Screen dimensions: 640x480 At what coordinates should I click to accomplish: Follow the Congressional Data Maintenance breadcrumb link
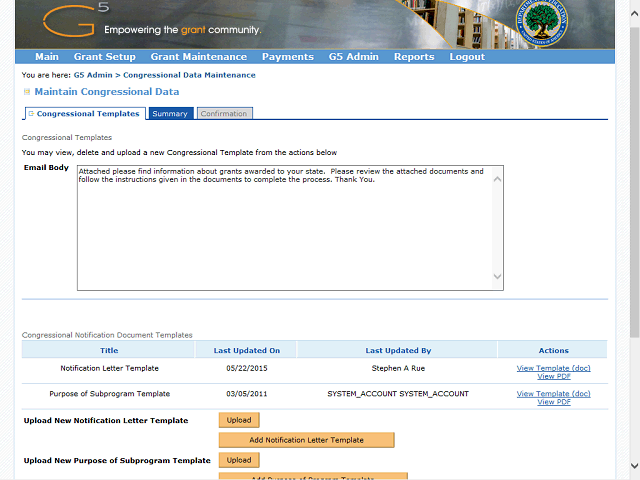(x=189, y=75)
